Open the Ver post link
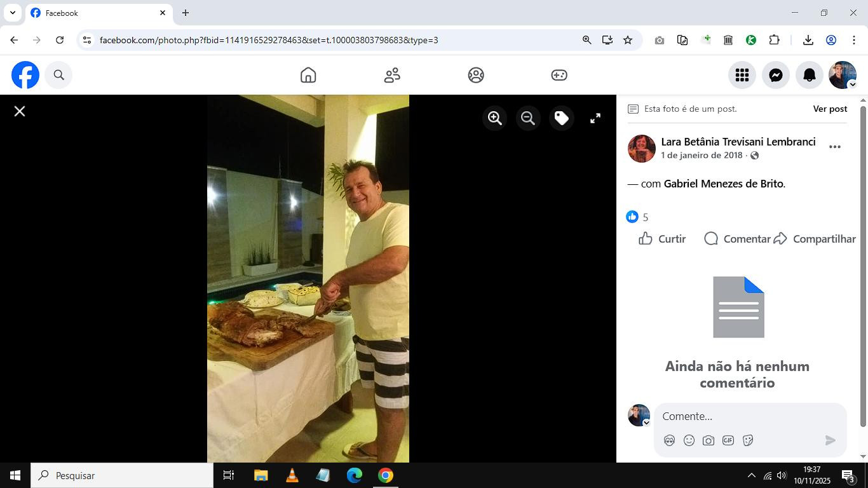This screenshot has height=488, width=868. click(830, 109)
